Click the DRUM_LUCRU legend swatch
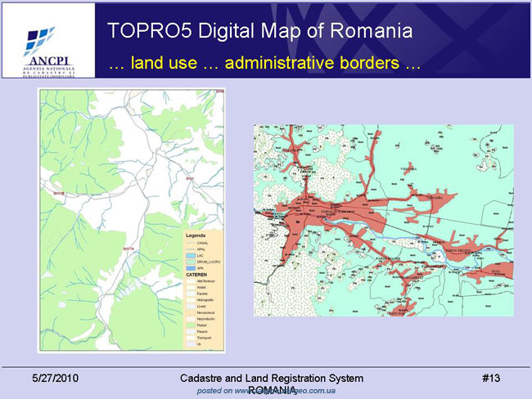Image resolution: width=532 pixels, height=399 pixels. click(191, 262)
